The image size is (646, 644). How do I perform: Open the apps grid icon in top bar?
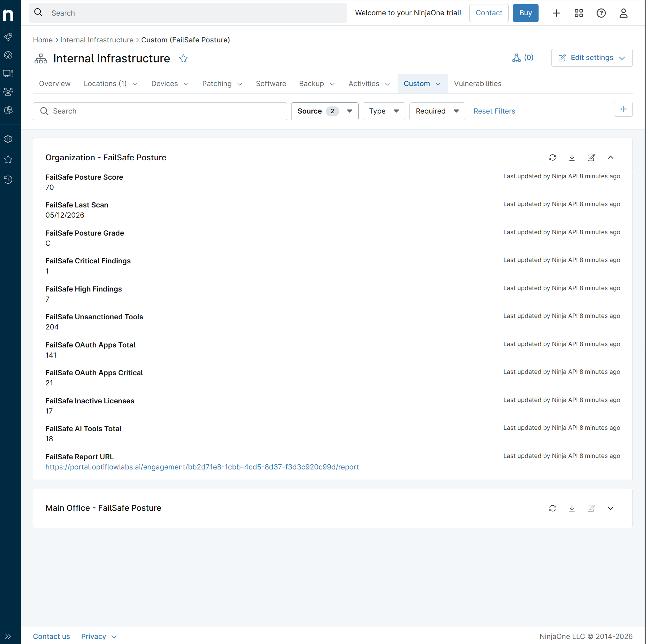tap(579, 13)
